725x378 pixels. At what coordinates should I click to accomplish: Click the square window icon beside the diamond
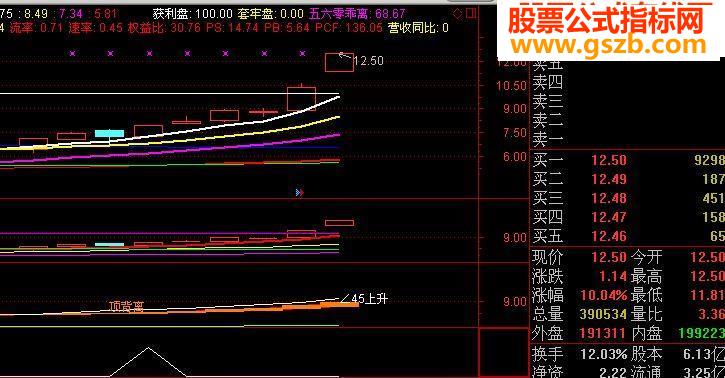click(471, 13)
